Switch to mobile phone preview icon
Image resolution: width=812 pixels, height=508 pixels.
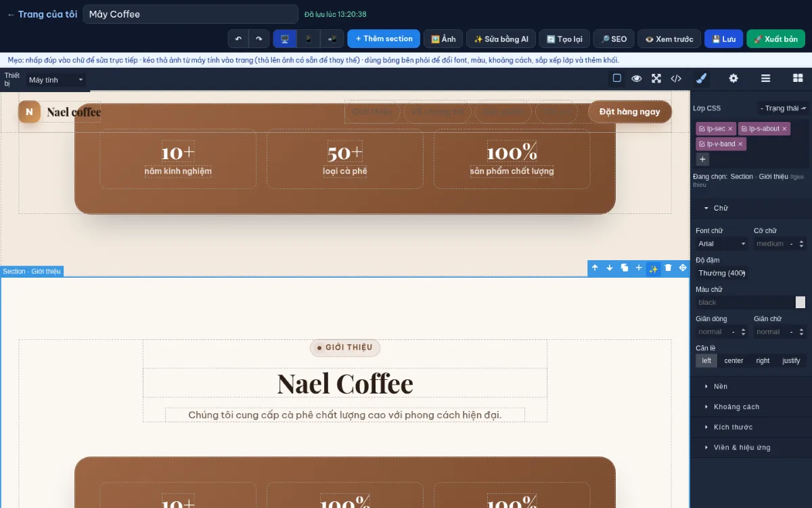pos(309,39)
